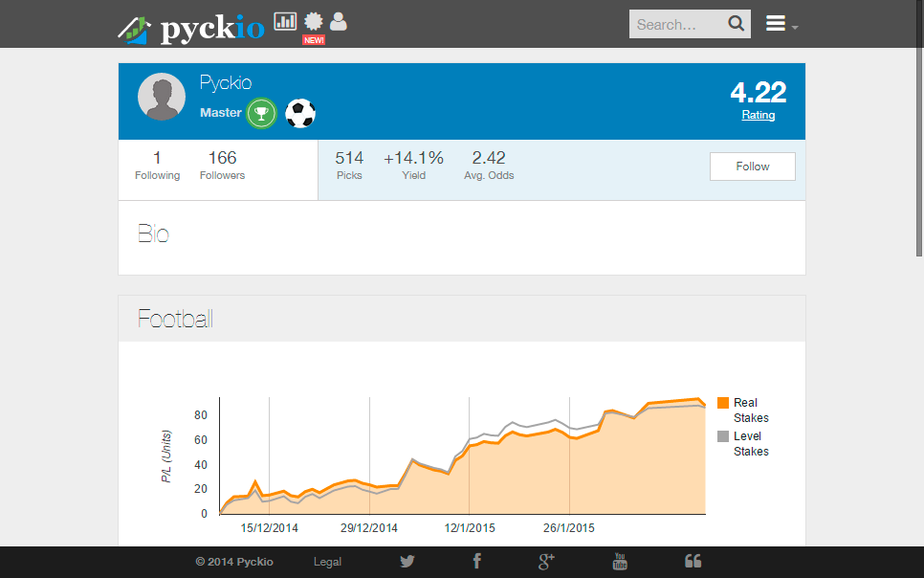Viewport: 924px width, 578px height.
Task: Click the football sport icon
Action: pos(300,113)
